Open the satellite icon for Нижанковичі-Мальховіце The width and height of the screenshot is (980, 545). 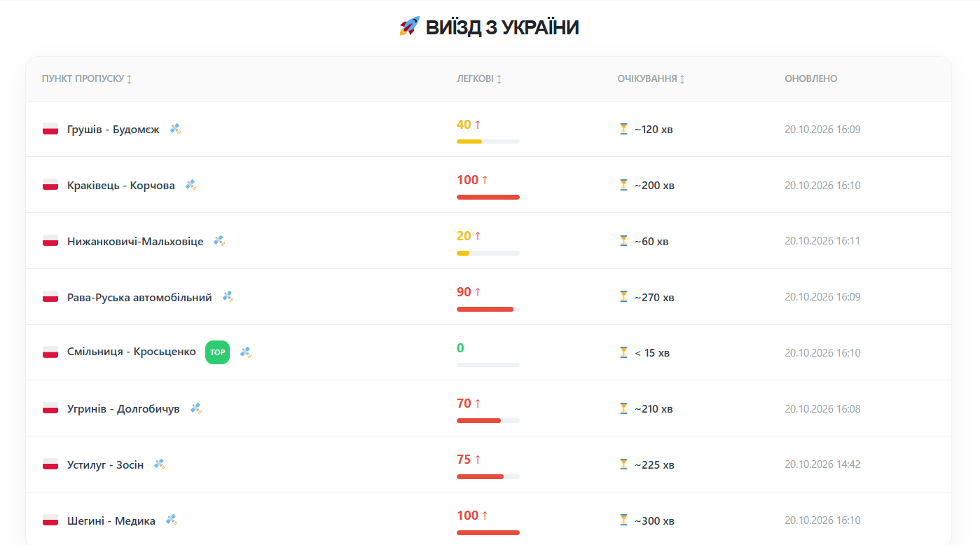pyautogui.click(x=219, y=241)
